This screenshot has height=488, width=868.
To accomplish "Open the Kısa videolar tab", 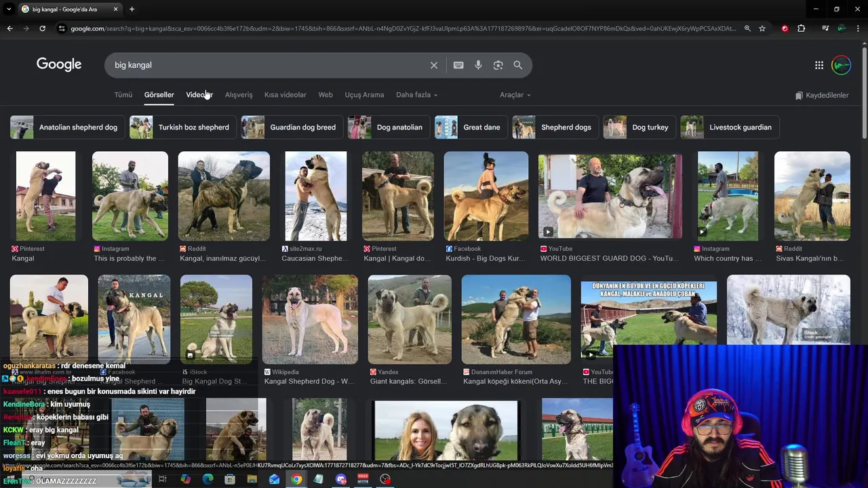I will [285, 95].
